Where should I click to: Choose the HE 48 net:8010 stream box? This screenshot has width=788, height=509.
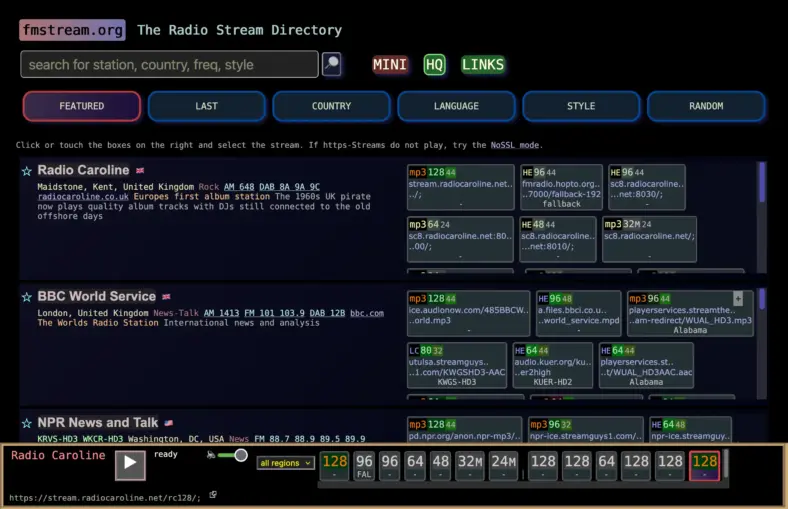point(558,239)
